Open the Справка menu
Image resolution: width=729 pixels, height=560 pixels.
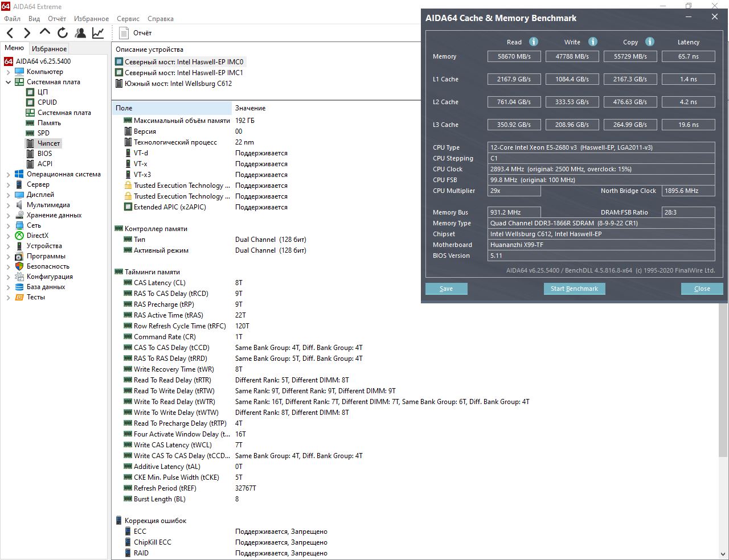click(x=161, y=19)
